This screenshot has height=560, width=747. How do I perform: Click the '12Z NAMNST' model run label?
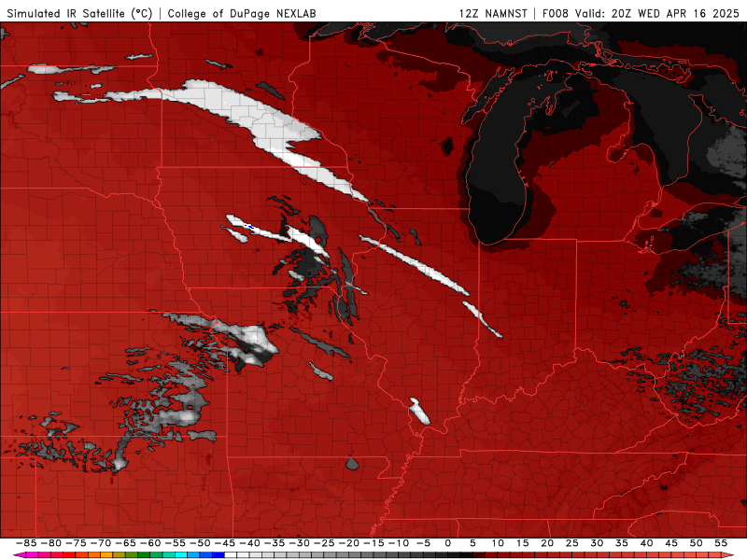(x=493, y=13)
